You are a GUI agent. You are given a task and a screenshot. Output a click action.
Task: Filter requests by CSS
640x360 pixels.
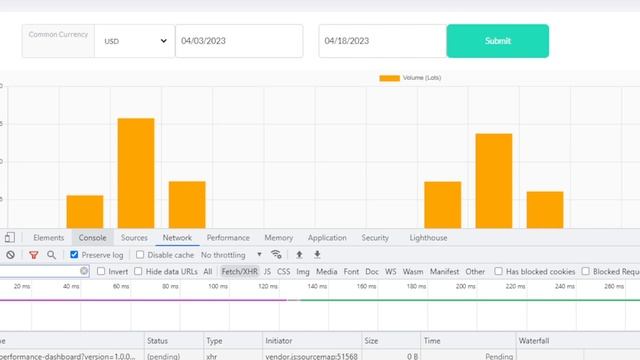283,271
